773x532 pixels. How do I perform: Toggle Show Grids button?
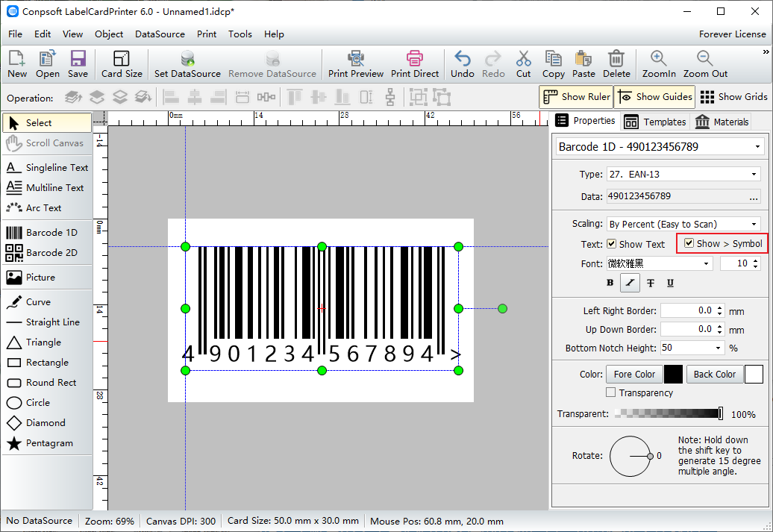733,97
